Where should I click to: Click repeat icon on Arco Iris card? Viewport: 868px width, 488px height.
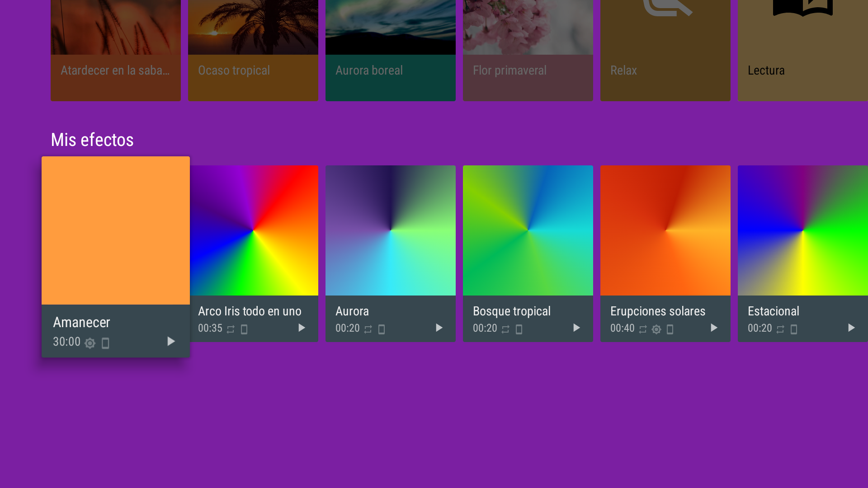pyautogui.click(x=231, y=329)
